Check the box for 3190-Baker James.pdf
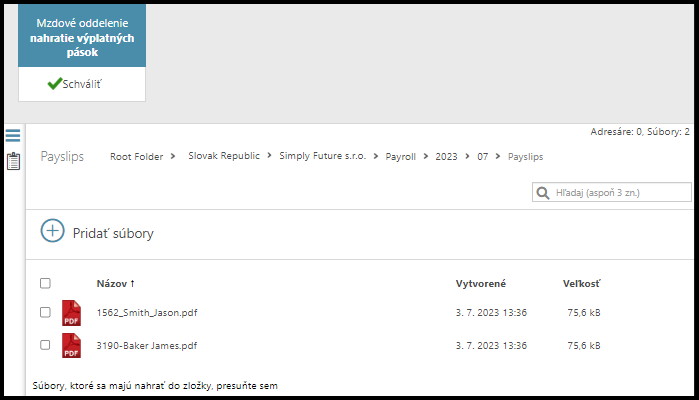Image resolution: width=699 pixels, height=400 pixels. [x=45, y=345]
